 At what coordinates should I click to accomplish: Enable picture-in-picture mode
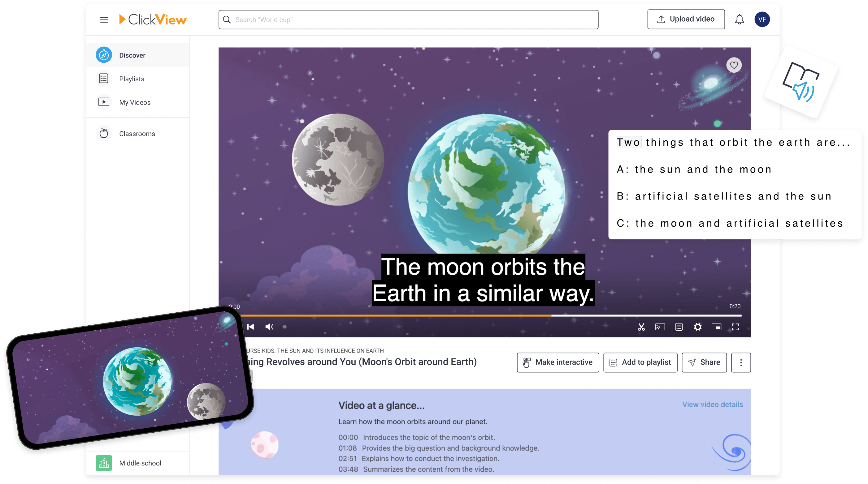[x=716, y=327]
